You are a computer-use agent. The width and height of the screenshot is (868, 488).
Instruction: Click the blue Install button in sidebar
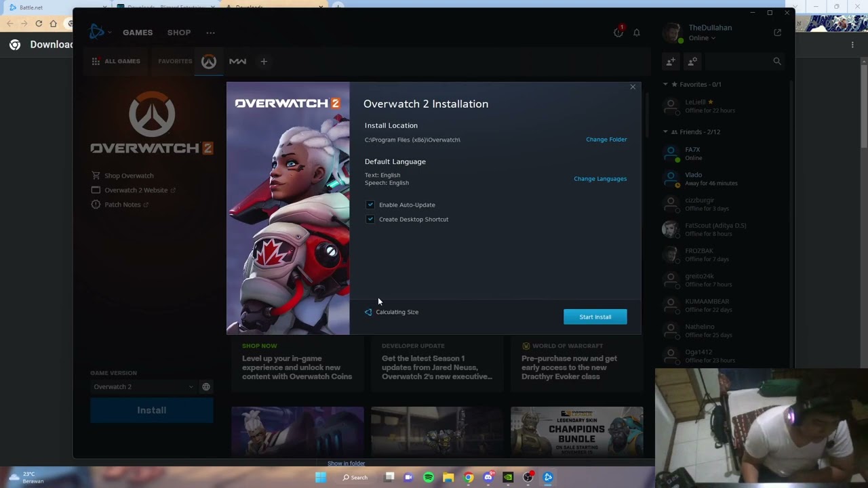click(152, 410)
